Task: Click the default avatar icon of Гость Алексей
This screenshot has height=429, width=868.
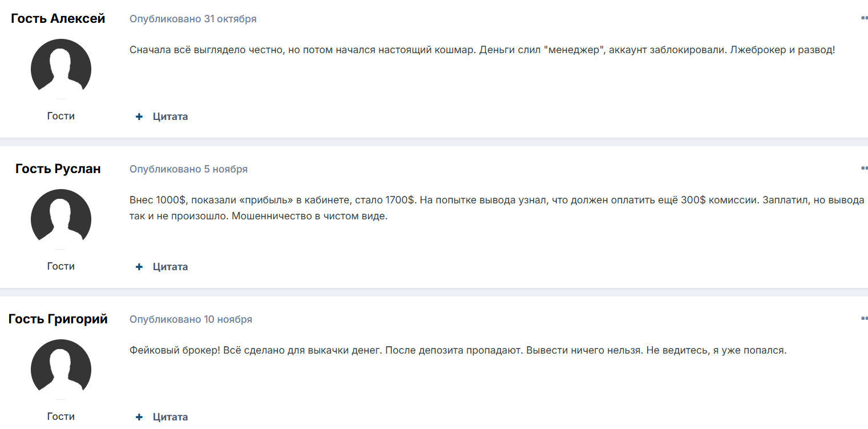Action: click(60, 67)
